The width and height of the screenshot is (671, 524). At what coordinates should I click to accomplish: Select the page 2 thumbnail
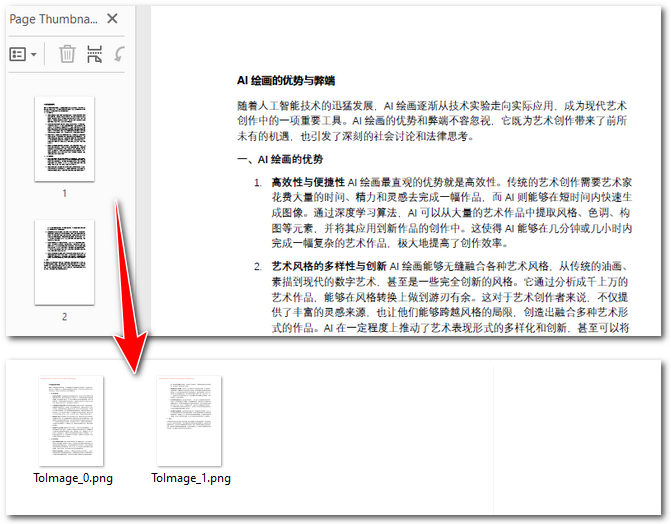click(64, 262)
